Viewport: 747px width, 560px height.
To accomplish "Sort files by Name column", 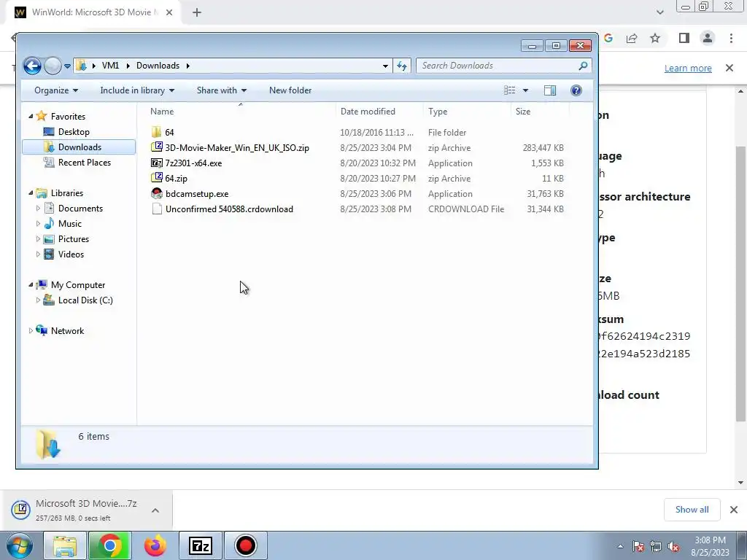I will (162, 112).
